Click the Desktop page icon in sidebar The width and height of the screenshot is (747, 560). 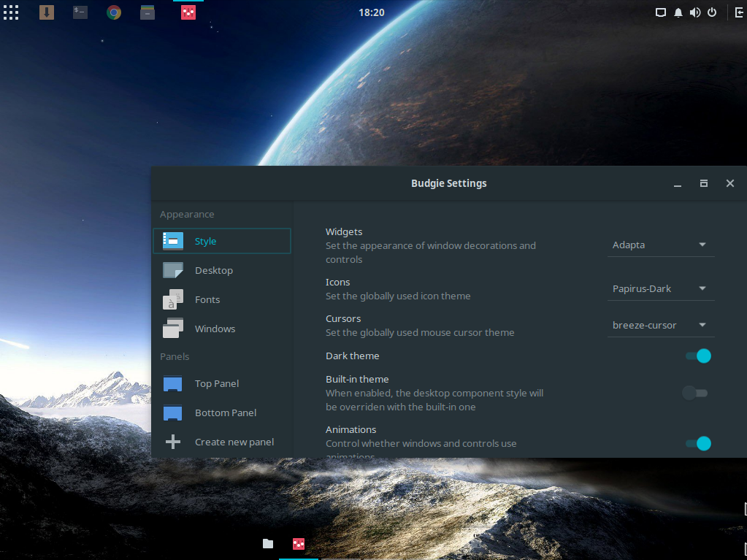173,270
